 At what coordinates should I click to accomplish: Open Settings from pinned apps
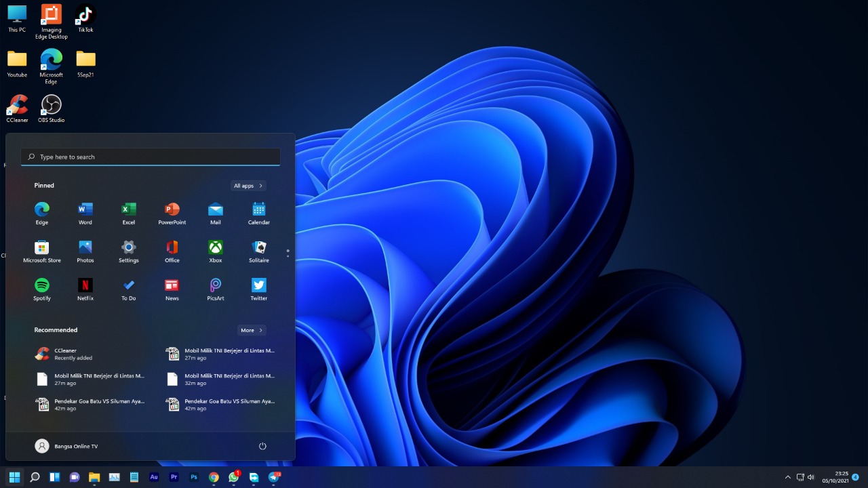pos(129,251)
